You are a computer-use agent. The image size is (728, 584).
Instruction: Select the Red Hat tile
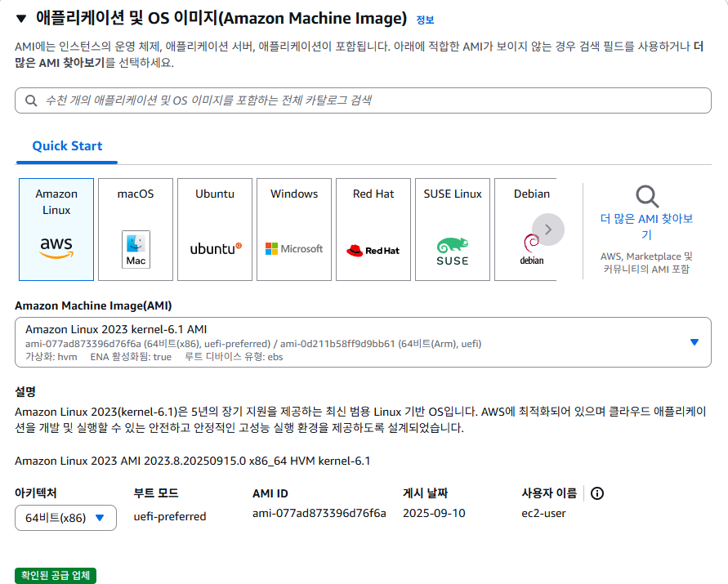click(x=373, y=230)
